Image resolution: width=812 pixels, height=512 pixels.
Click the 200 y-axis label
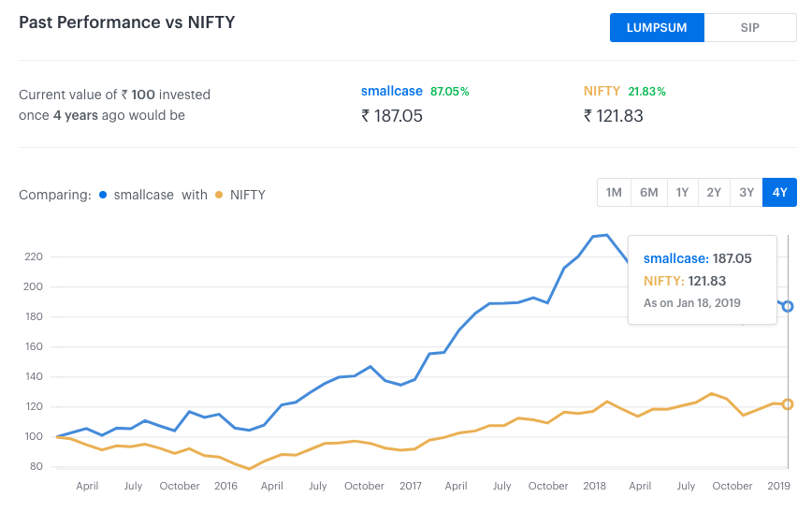(x=34, y=286)
